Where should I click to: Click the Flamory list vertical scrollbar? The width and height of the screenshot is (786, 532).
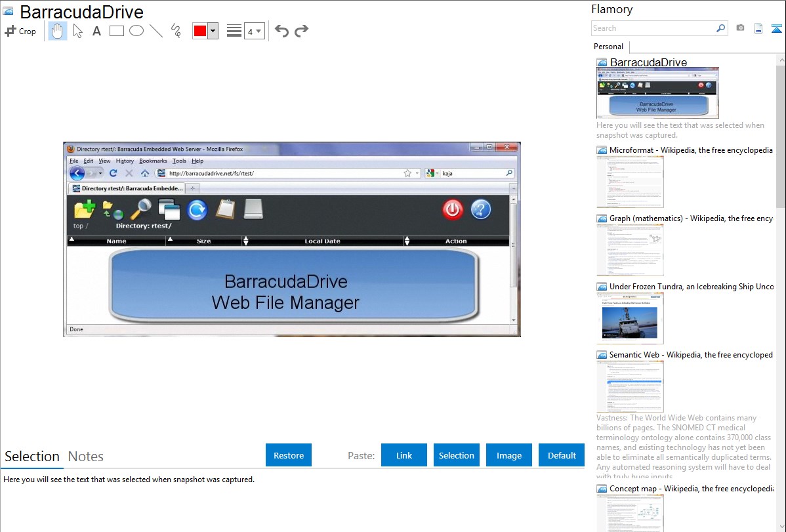point(781,136)
